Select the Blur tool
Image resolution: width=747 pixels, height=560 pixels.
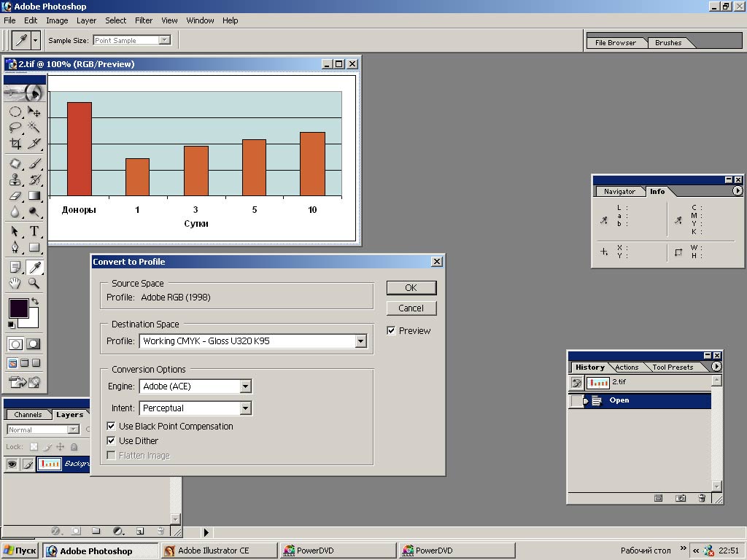15,211
